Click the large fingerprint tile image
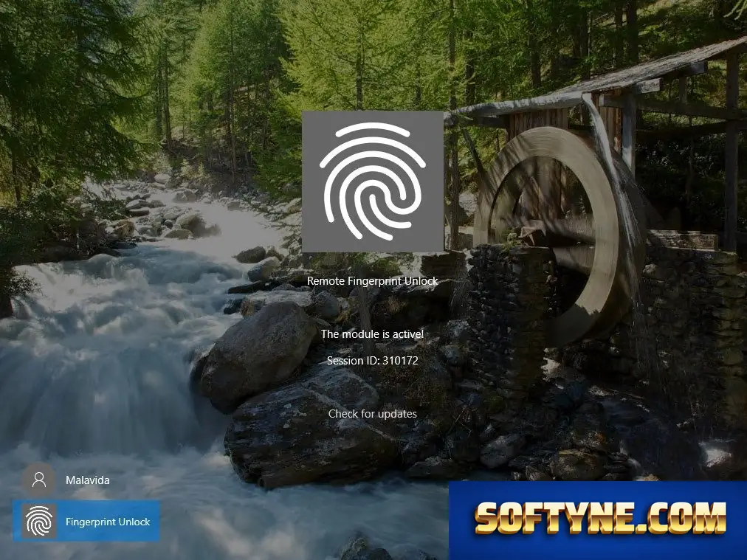747x560 pixels. (x=373, y=182)
